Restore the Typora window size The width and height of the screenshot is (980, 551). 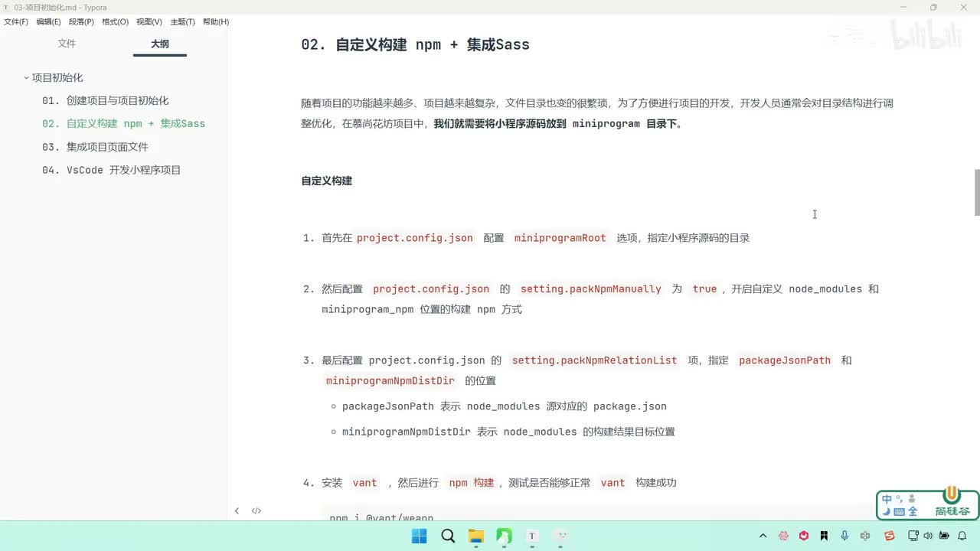click(x=933, y=8)
